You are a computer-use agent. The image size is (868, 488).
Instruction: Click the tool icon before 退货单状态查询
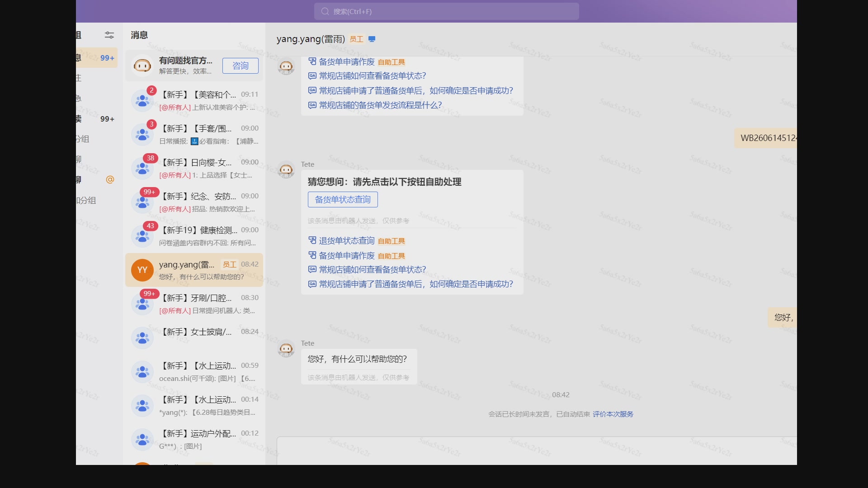click(x=312, y=240)
